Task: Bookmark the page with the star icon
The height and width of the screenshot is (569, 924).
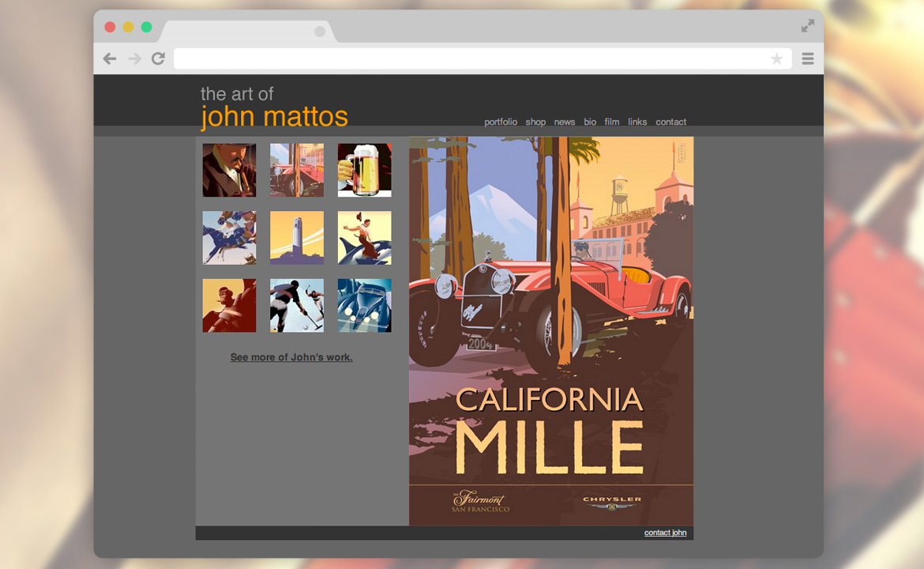Action: pyautogui.click(x=777, y=58)
